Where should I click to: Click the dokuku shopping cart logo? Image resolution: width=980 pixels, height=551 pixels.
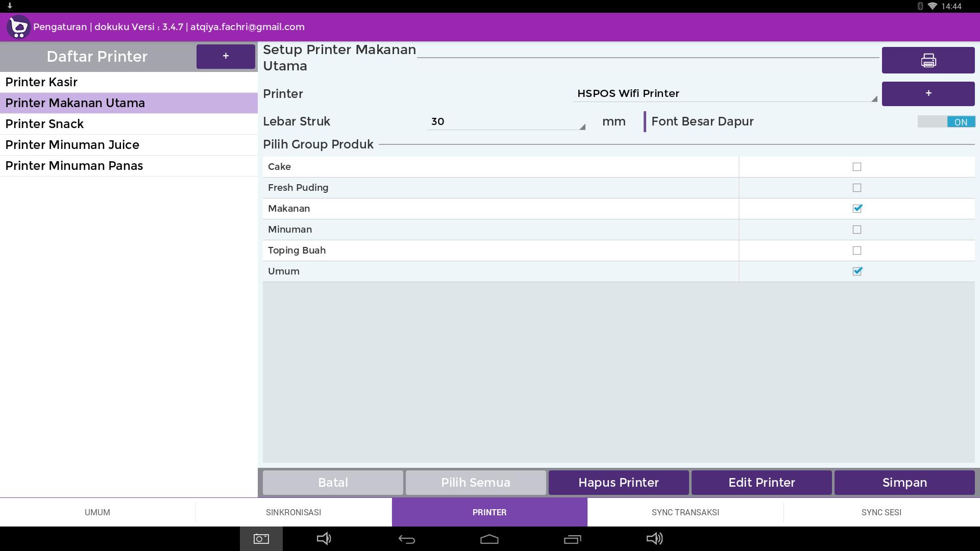(18, 27)
